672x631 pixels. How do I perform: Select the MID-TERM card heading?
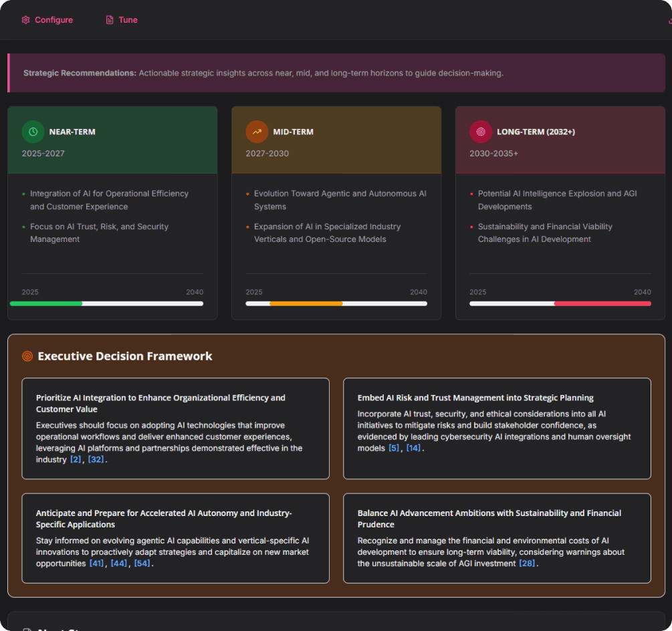[x=293, y=132]
